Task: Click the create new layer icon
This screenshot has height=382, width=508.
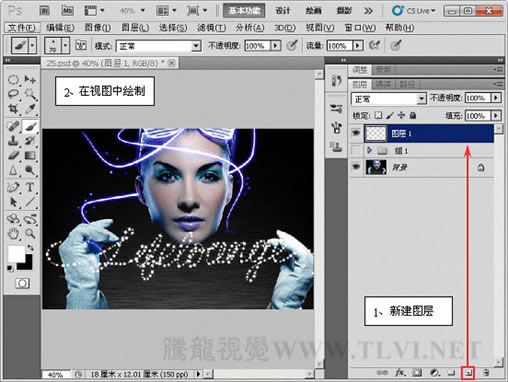Action: click(468, 373)
